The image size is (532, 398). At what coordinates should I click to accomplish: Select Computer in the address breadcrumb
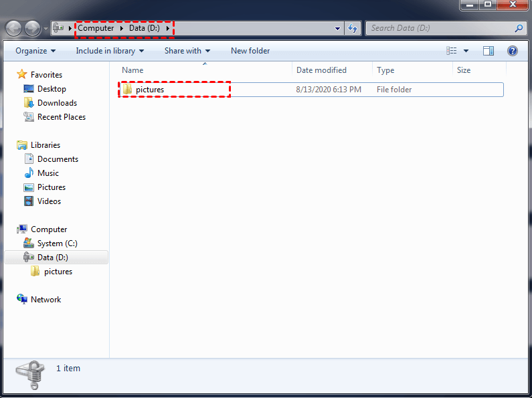(96, 28)
